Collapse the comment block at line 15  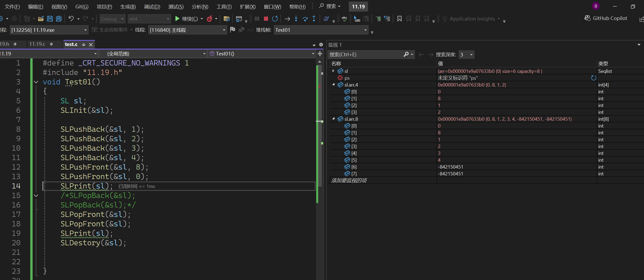[x=36, y=196]
